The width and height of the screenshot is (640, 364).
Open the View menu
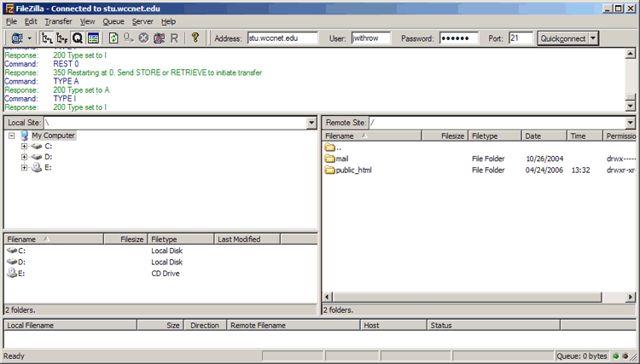click(87, 21)
